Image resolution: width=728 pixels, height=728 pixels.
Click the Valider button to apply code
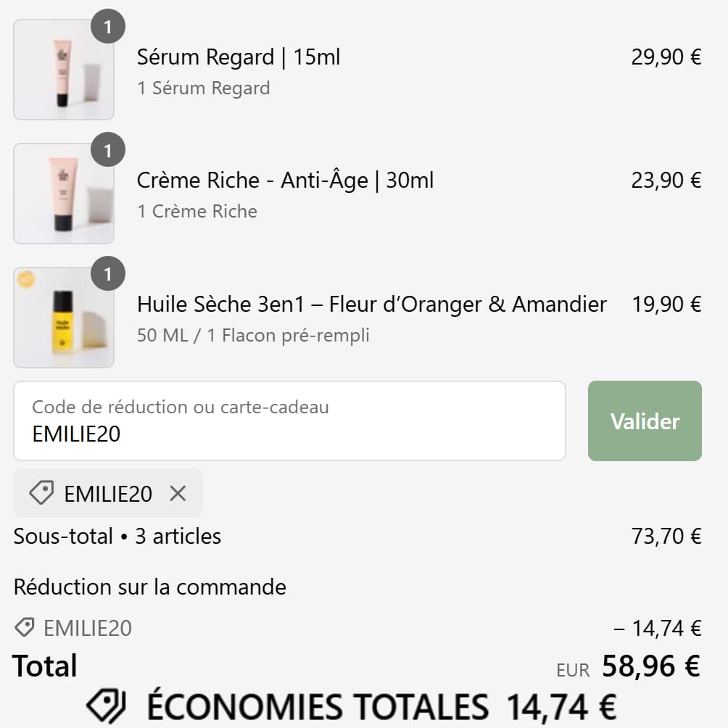coord(644,421)
